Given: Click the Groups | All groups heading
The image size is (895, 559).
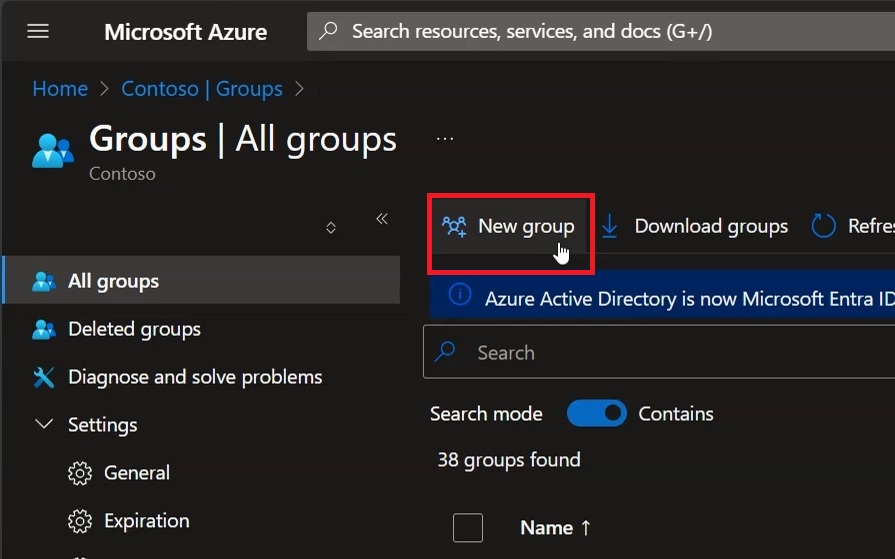Looking at the screenshot, I should tap(243, 139).
